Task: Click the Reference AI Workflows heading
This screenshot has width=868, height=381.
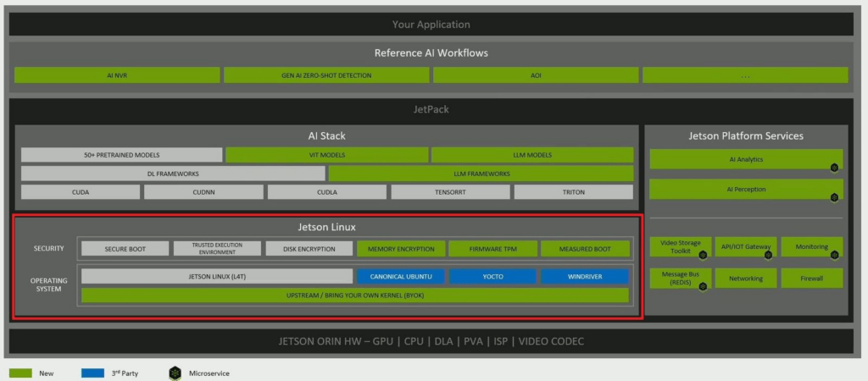Action: click(x=431, y=53)
